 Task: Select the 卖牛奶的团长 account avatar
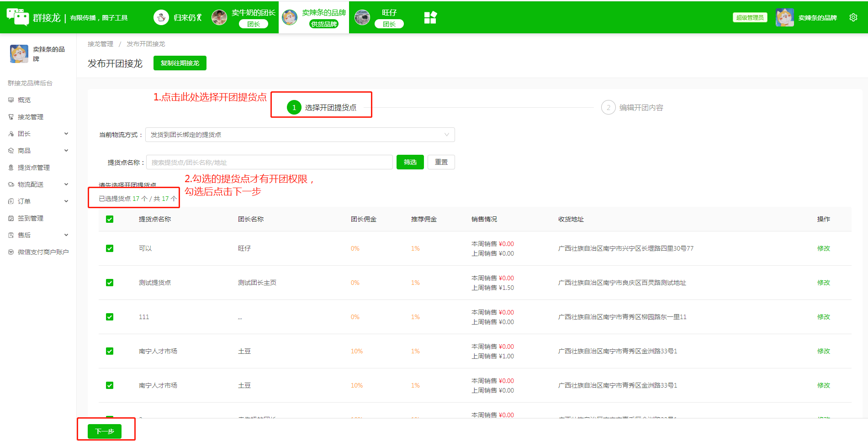(219, 17)
